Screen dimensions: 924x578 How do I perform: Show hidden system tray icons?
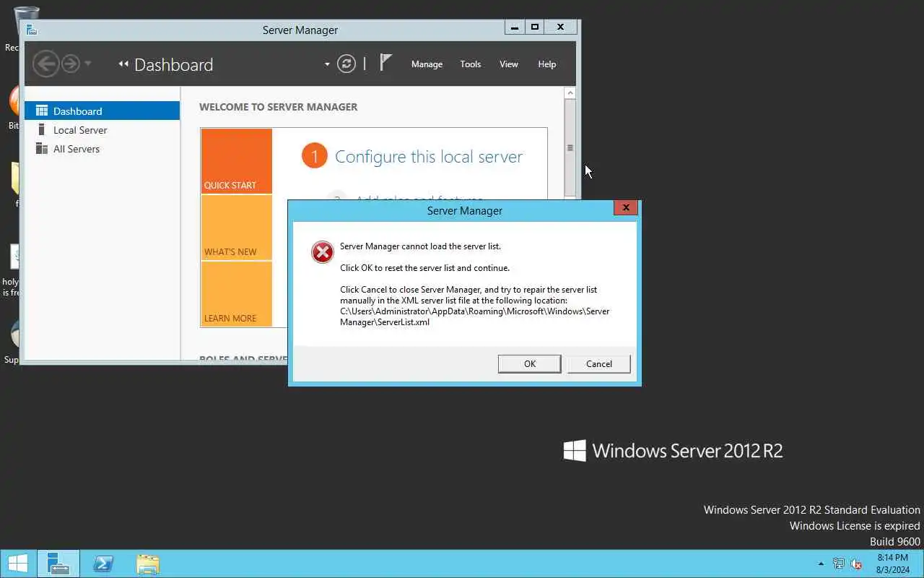point(821,564)
